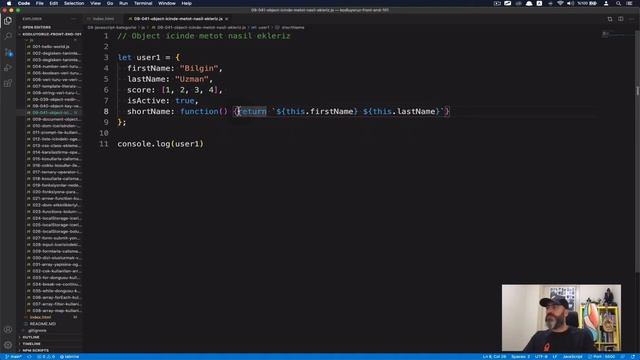Click the UTF-8 encoding indicator
Image resolution: width=640 pixels, height=360 pixels.
[x=541, y=357]
